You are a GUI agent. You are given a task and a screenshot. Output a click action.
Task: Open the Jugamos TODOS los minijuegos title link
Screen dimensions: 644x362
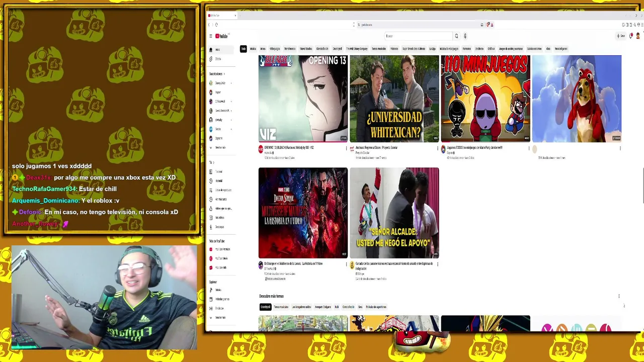point(475,148)
